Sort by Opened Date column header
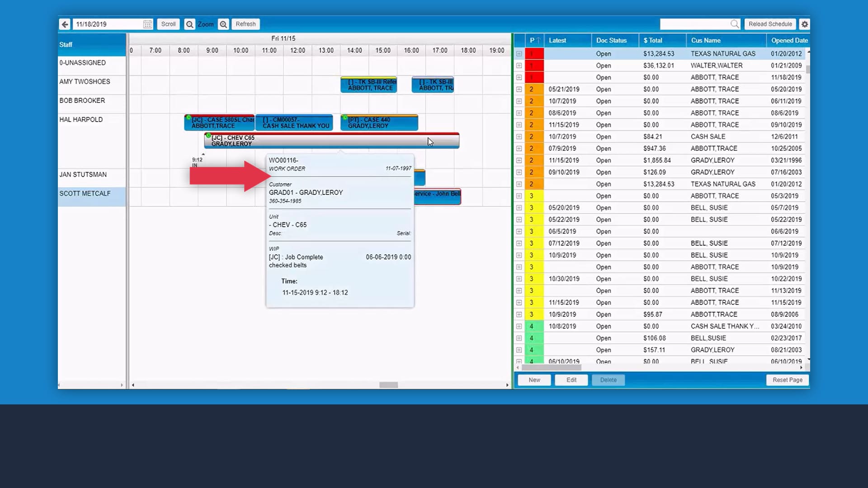 (x=789, y=40)
